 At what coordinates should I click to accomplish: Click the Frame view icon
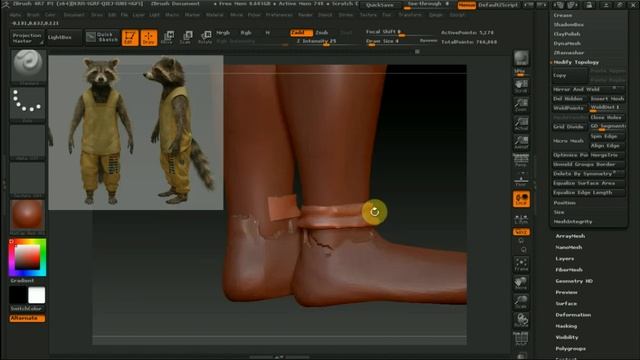pyautogui.click(x=521, y=264)
